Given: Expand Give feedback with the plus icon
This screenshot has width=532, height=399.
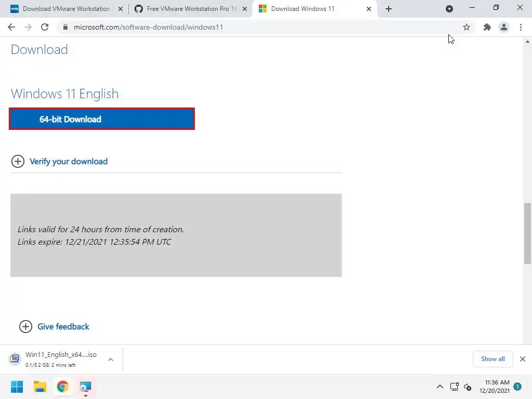Looking at the screenshot, I should 25,327.
